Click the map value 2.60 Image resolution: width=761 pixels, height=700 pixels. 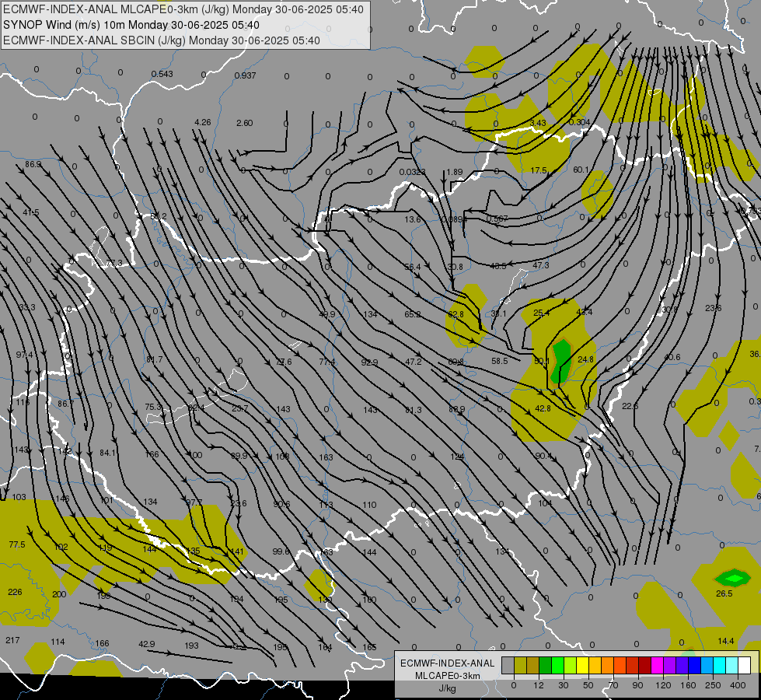tap(245, 123)
